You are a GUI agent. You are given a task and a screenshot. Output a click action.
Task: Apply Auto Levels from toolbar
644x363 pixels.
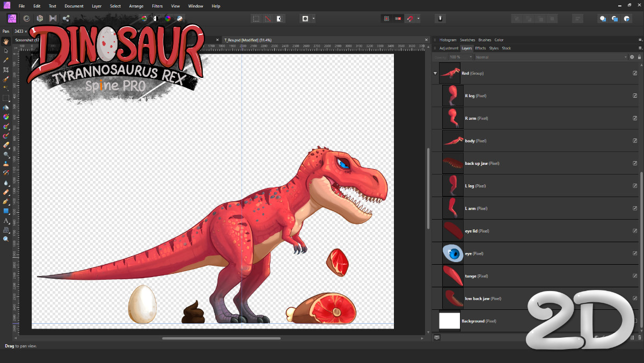pyautogui.click(x=144, y=18)
